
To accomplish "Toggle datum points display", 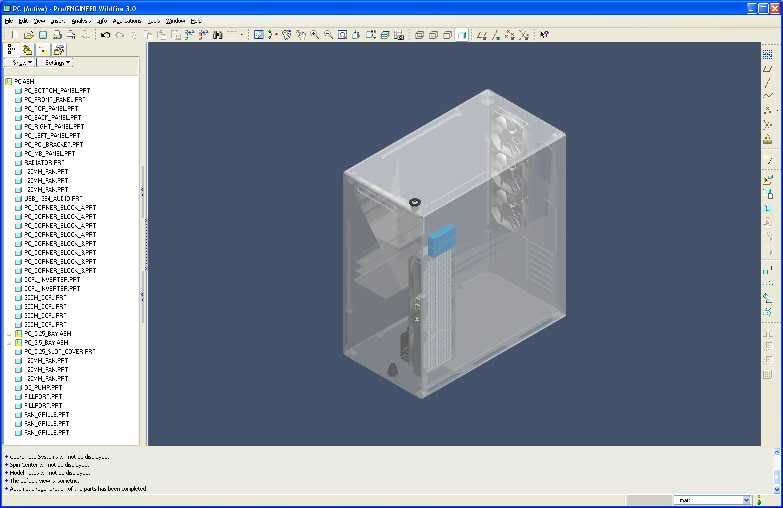I will 509,35.
